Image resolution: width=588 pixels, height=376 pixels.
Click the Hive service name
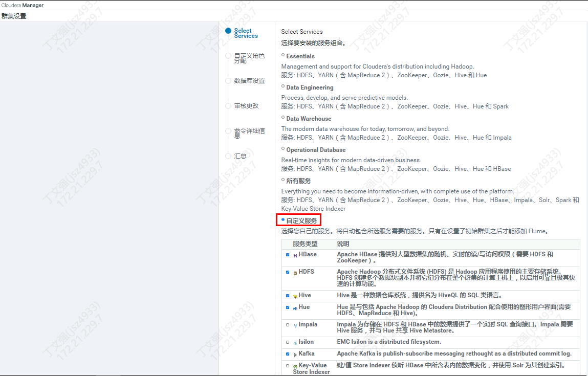tap(304, 295)
